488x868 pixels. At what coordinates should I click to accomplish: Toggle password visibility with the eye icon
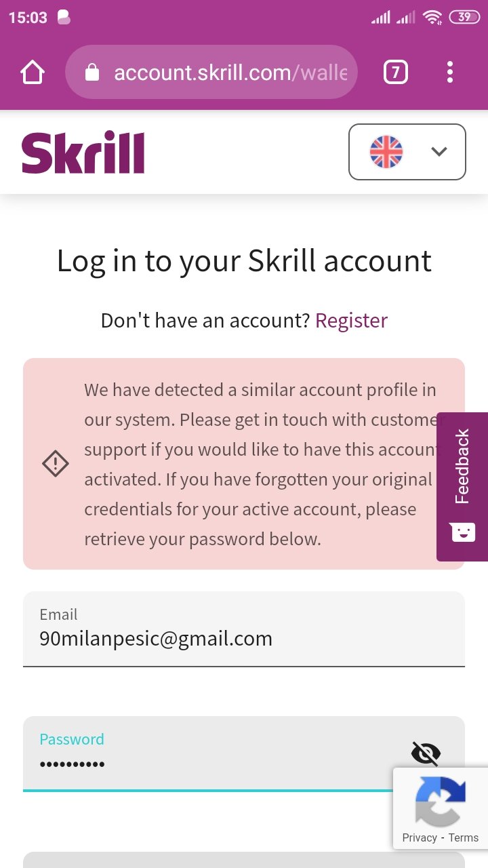point(426,753)
